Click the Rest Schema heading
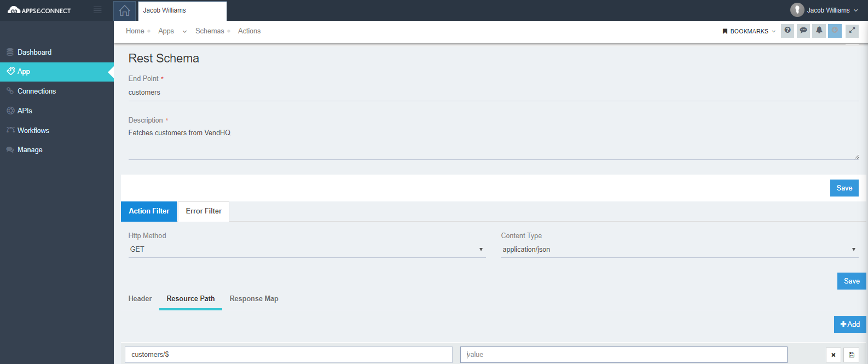The width and height of the screenshot is (868, 364). (x=164, y=59)
